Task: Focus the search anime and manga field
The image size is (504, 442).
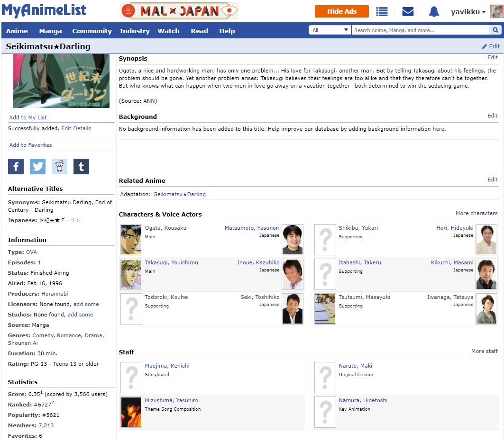Action: click(x=420, y=30)
